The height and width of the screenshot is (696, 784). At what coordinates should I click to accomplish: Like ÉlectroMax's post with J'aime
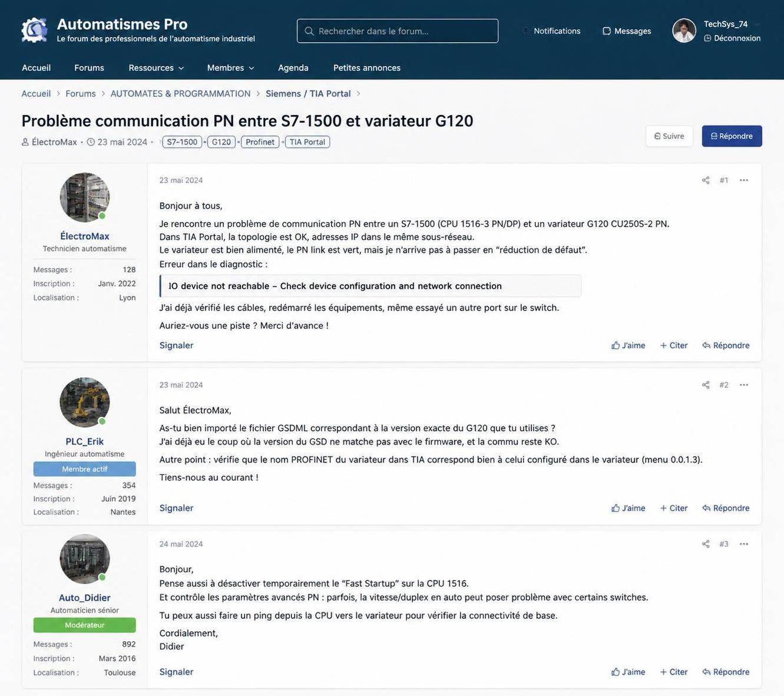point(628,345)
